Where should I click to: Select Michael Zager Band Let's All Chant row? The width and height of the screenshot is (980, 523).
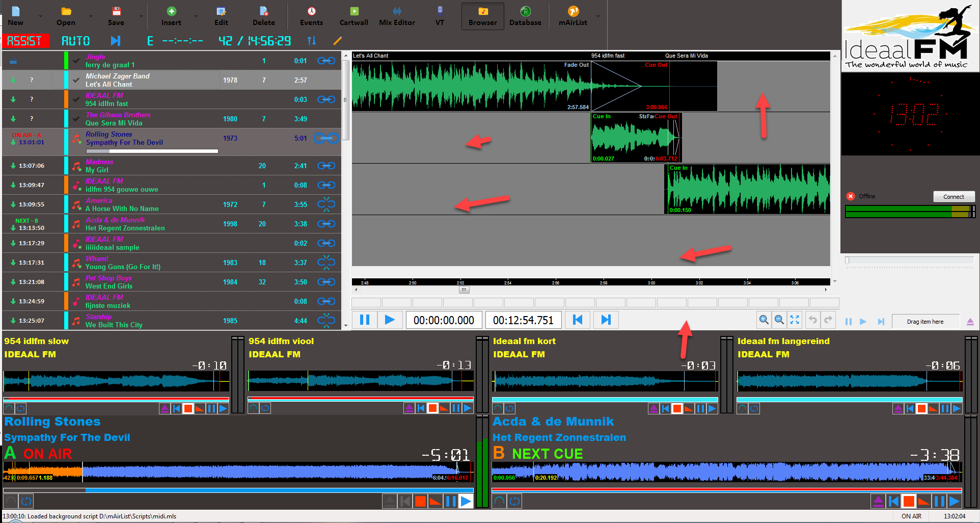(172, 80)
